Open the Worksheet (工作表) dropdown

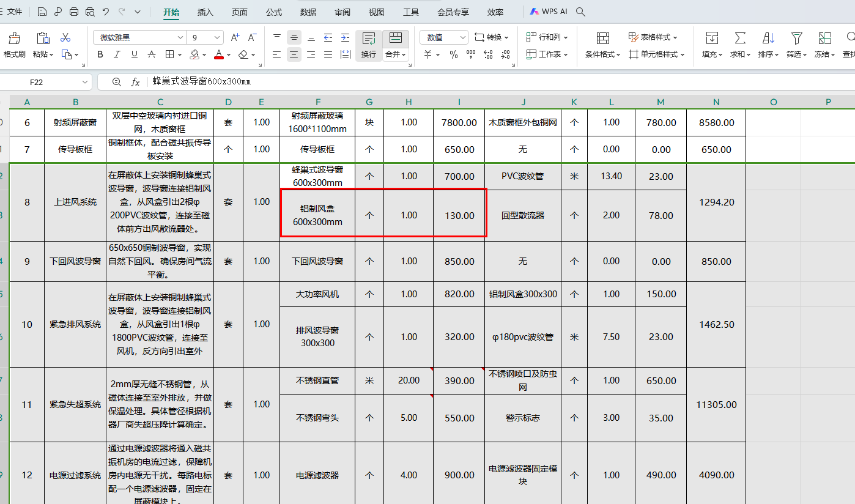point(547,54)
